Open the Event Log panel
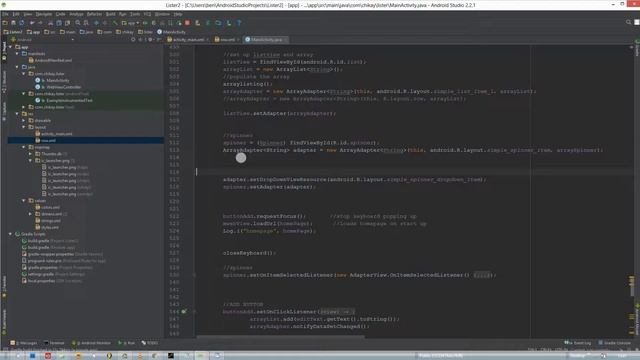The height and width of the screenshot is (360, 640). click(578, 343)
